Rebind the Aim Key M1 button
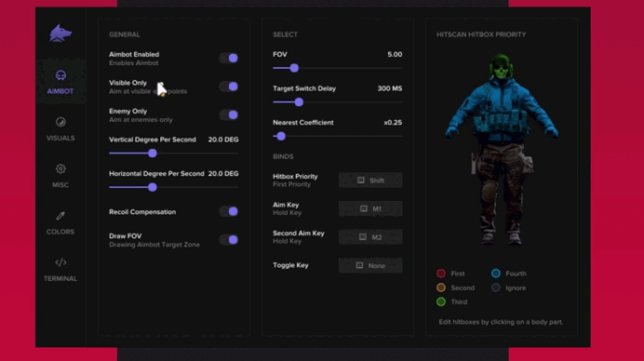This screenshot has width=644, height=361. click(x=370, y=208)
